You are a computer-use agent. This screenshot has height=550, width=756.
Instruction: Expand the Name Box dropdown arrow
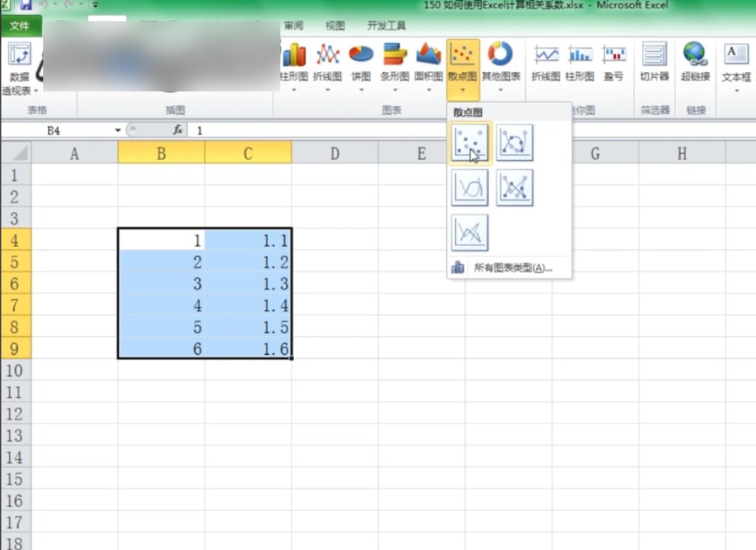coord(118,130)
